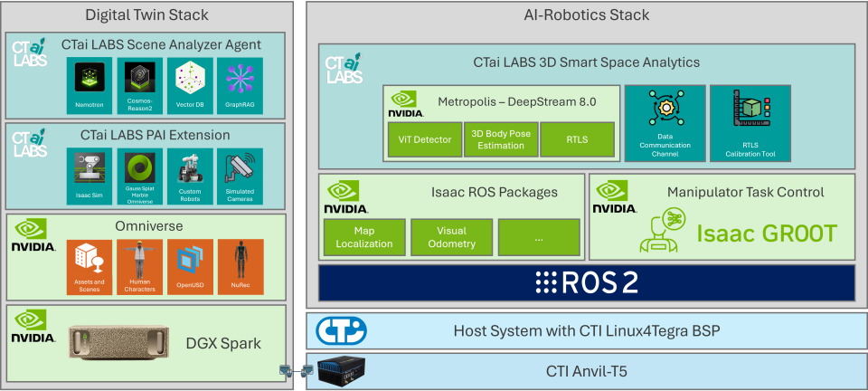The height and width of the screenshot is (391, 868).
Task: Click NVIDIA logo in Metropolis DeepStream box
Action: 407,104
